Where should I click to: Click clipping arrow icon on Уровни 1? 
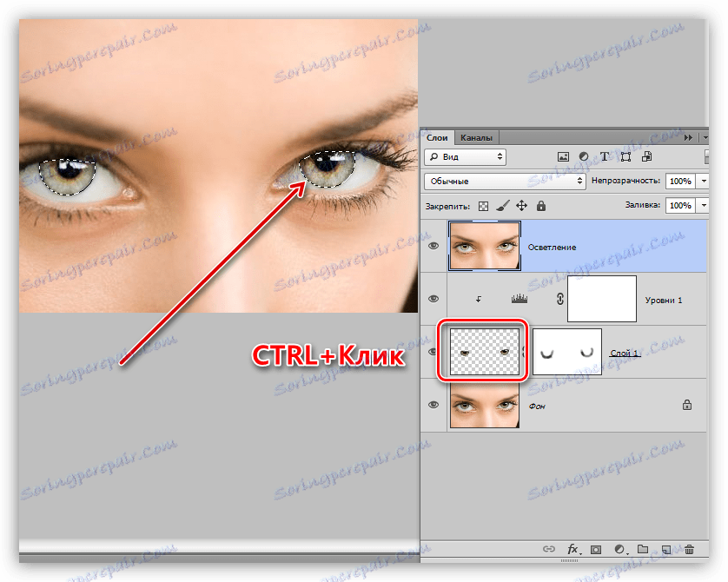pyautogui.click(x=478, y=300)
